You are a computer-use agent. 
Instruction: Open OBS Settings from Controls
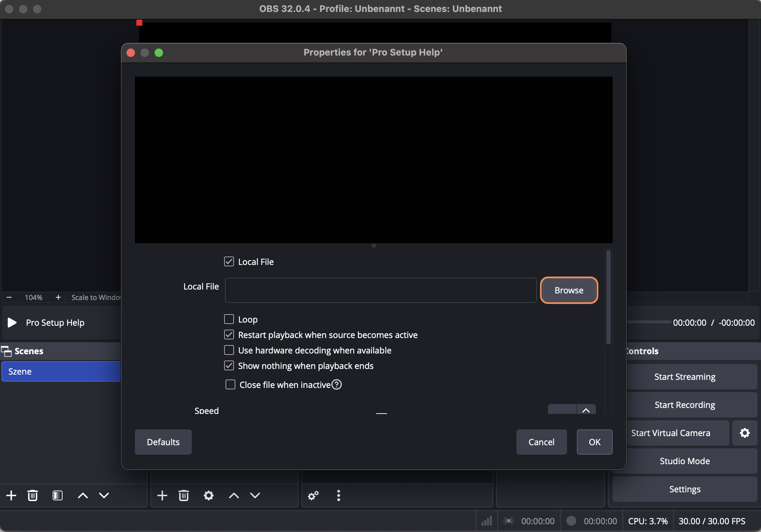coord(685,489)
